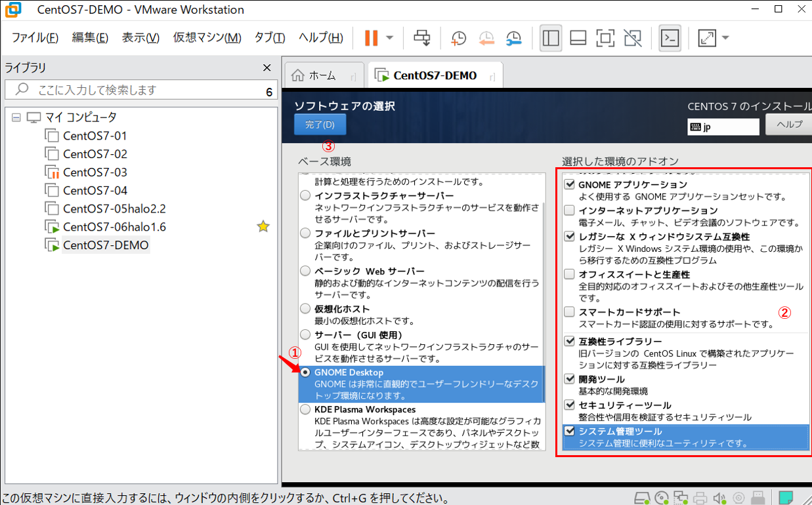Screen dimensions: 812x505
Task: Open the library search options dropdown
Action: 269,92
